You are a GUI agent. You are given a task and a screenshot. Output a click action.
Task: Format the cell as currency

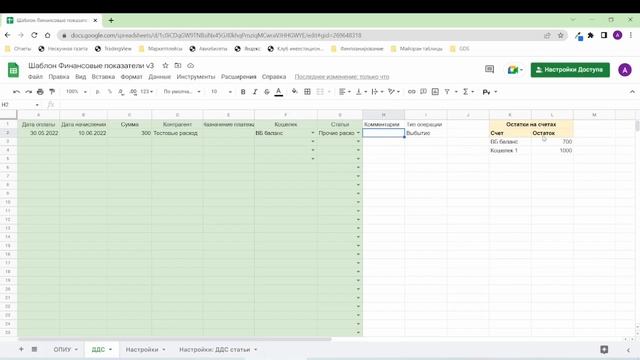click(x=98, y=92)
